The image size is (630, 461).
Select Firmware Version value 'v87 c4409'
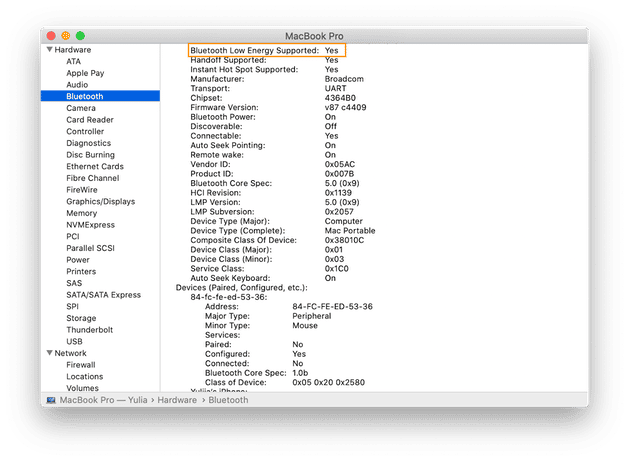(345, 107)
